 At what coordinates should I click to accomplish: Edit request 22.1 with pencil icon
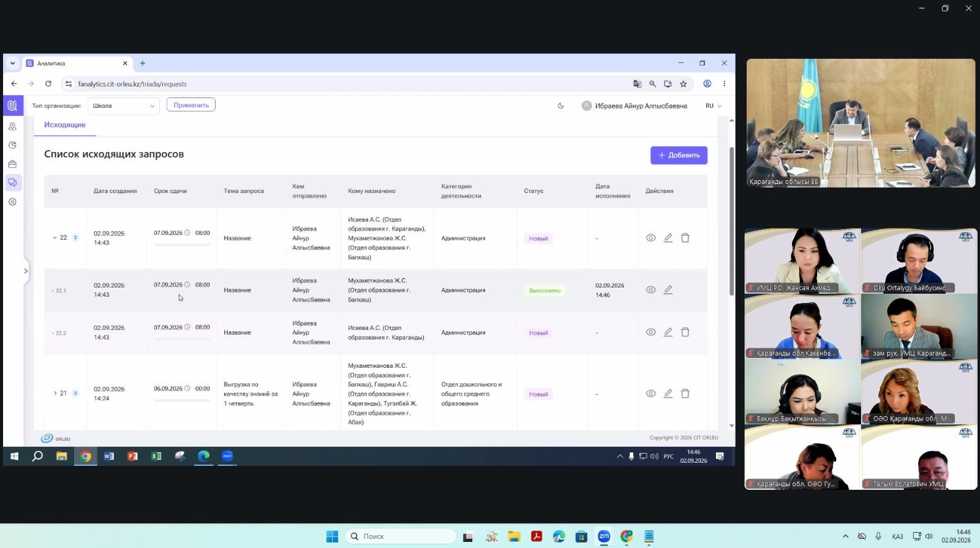point(668,290)
